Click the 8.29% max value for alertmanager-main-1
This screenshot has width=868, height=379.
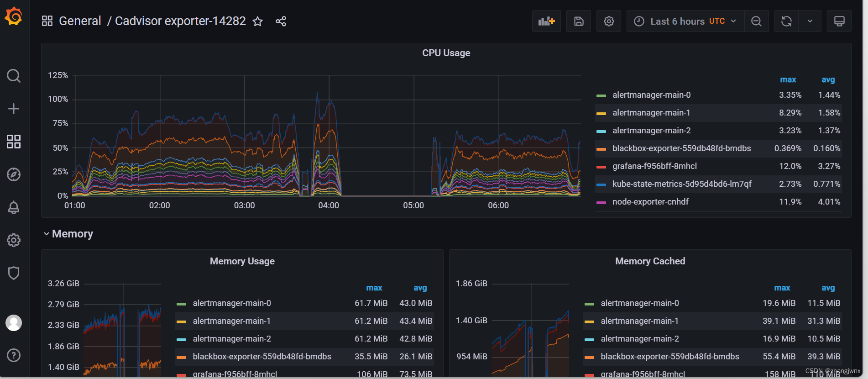[790, 113]
